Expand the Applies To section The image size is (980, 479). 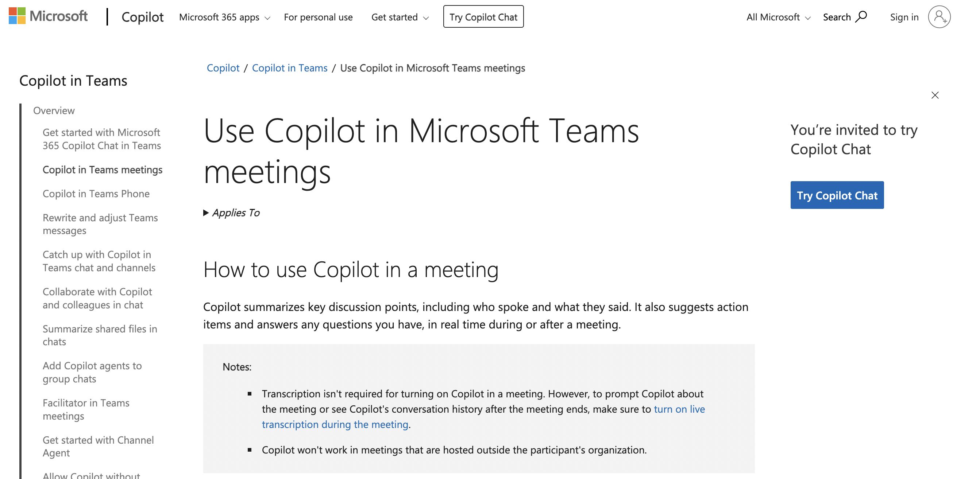(231, 213)
